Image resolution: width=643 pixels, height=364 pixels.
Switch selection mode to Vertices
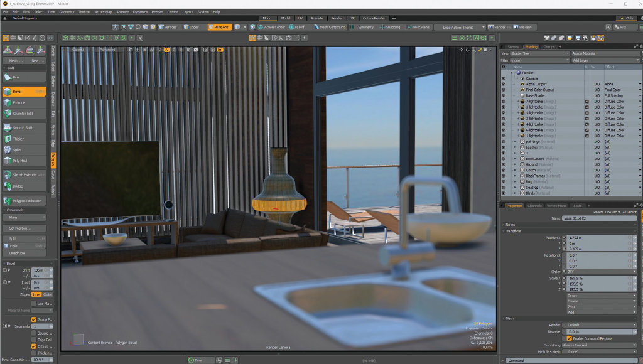pos(168,27)
